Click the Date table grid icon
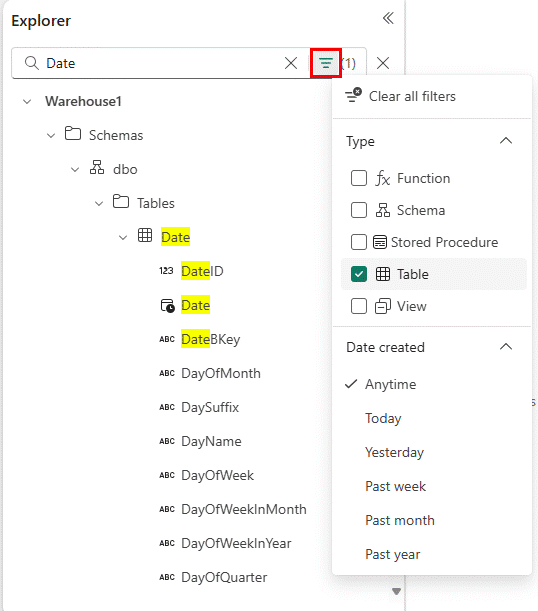 (145, 235)
